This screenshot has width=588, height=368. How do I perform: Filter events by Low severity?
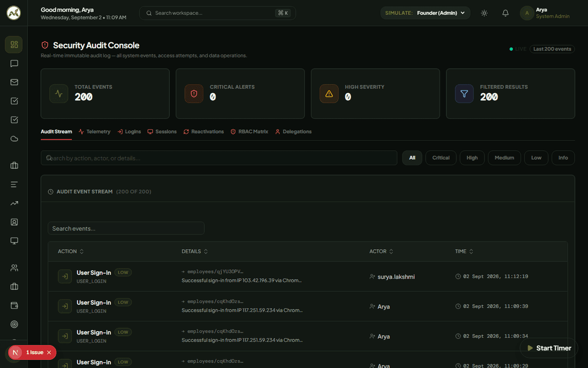pyautogui.click(x=536, y=158)
